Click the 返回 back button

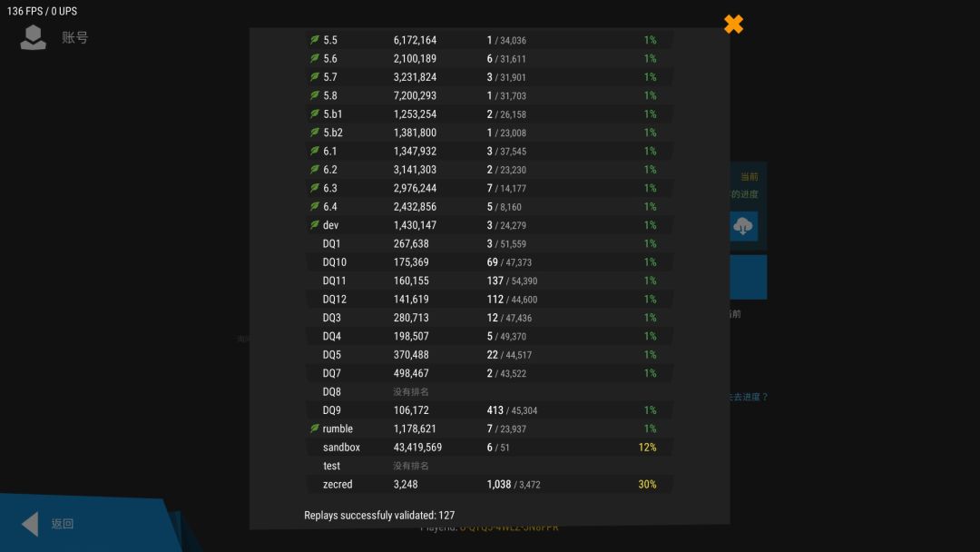coord(63,524)
